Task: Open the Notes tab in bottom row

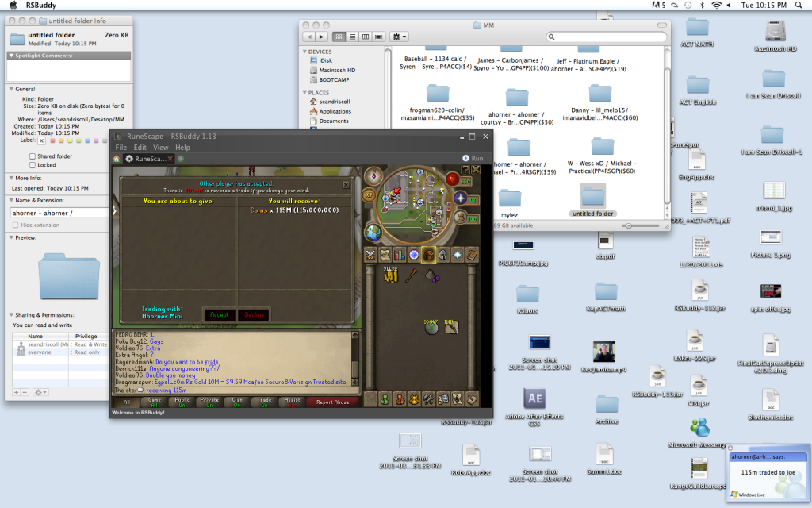Action: click(x=472, y=399)
